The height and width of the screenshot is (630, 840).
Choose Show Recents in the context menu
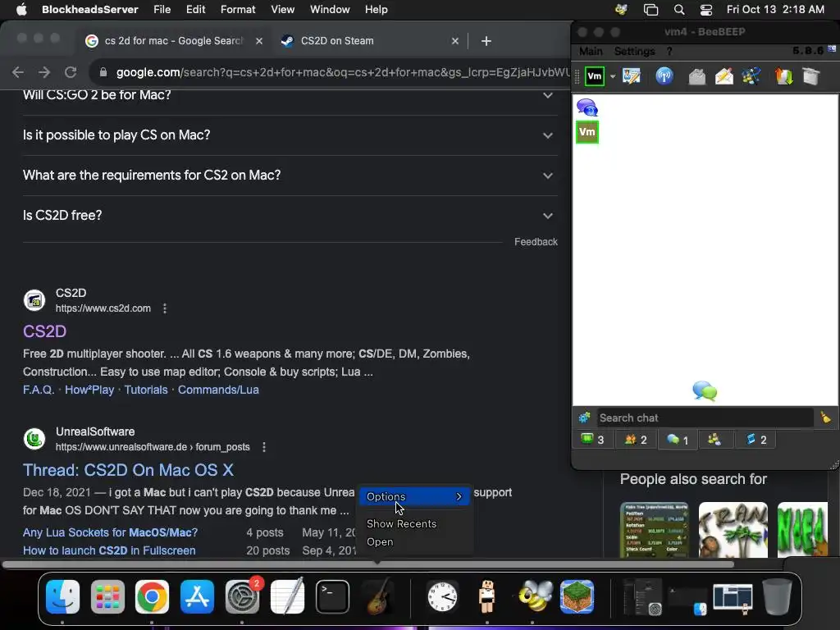[x=401, y=524]
